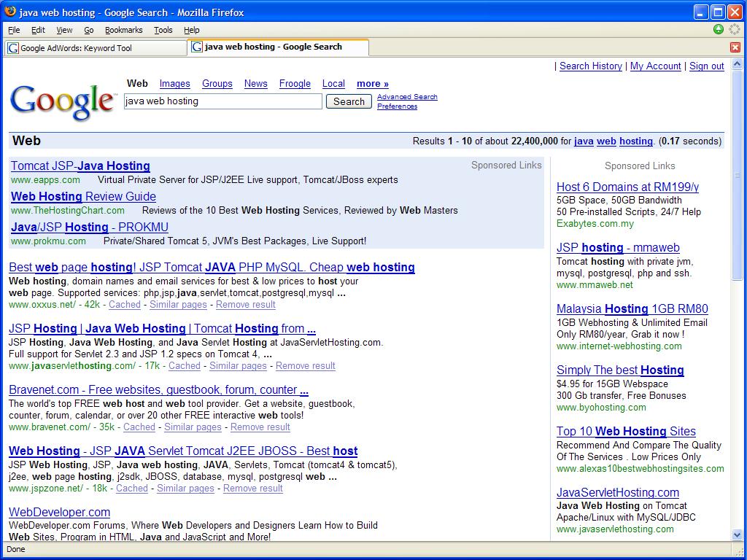Click Similar pages for the www.oxxus.net result
This screenshot has width=747, height=560.
178,305
